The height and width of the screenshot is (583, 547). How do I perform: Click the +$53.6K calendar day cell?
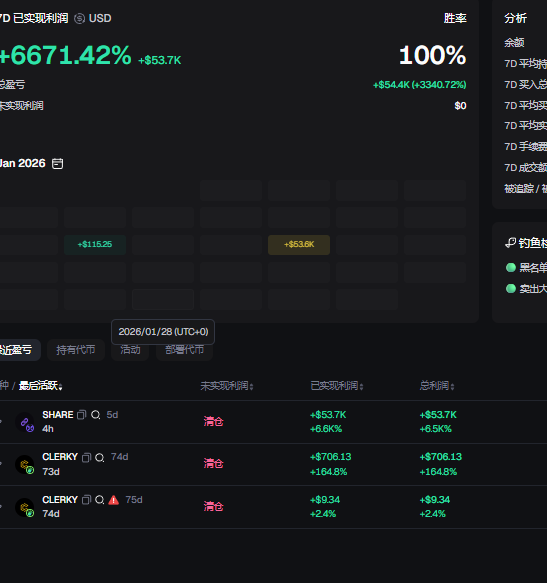pos(299,245)
